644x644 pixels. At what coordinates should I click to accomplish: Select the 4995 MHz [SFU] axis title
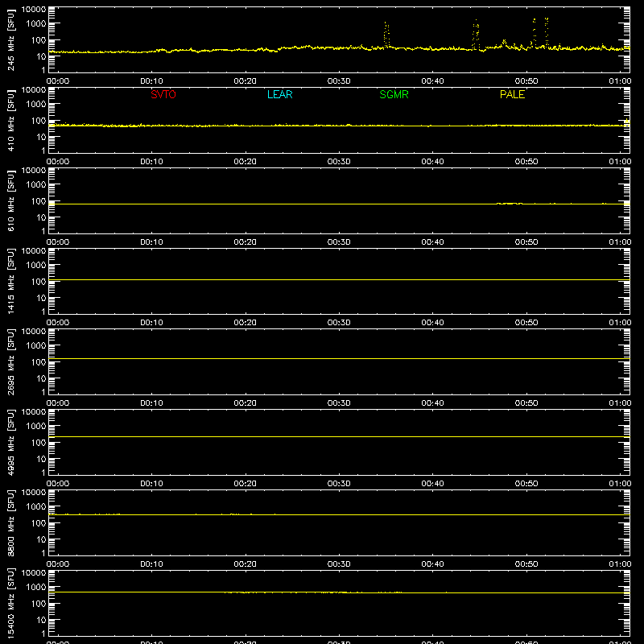(10, 442)
